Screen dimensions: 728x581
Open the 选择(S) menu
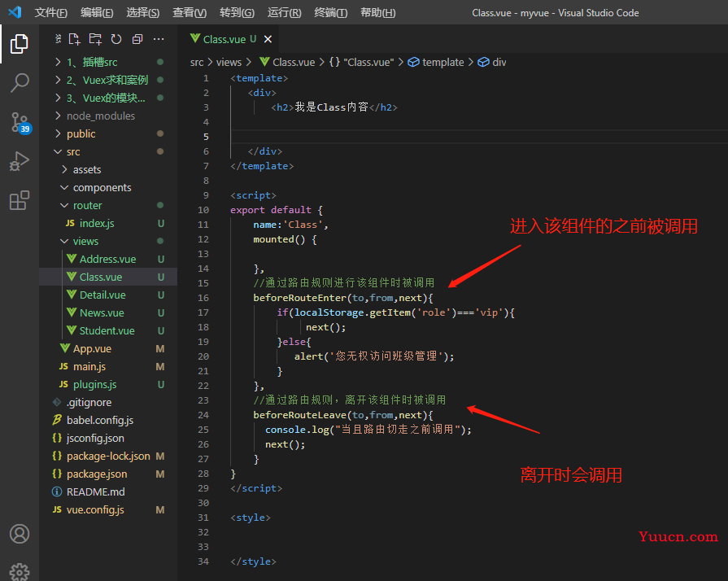(142, 12)
